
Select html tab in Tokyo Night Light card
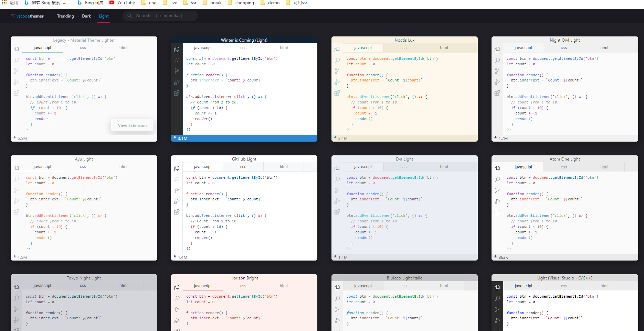(x=123, y=286)
